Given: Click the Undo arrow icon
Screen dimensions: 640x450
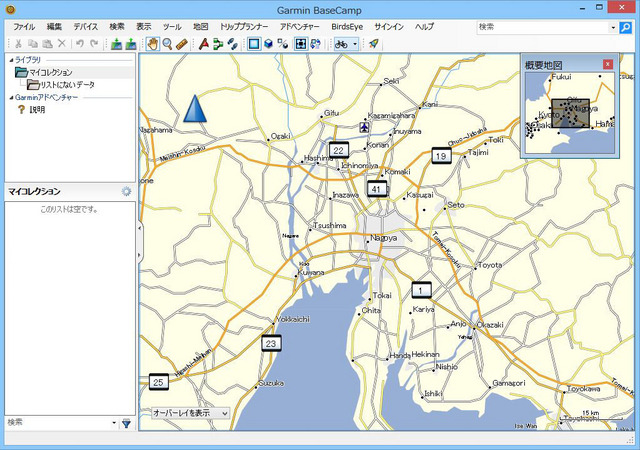Looking at the screenshot, I should tap(80, 44).
